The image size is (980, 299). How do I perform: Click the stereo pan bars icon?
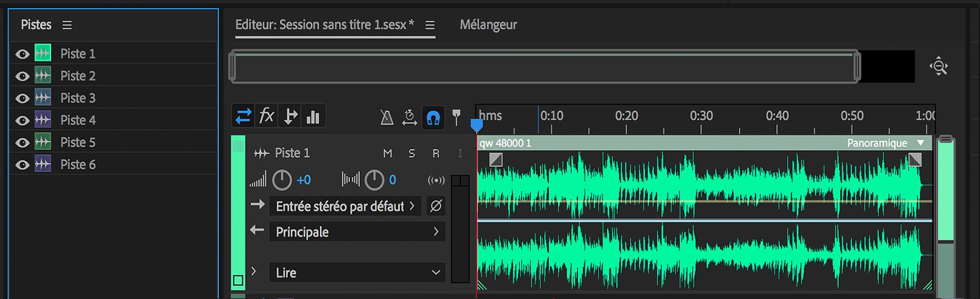pyautogui.click(x=350, y=179)
